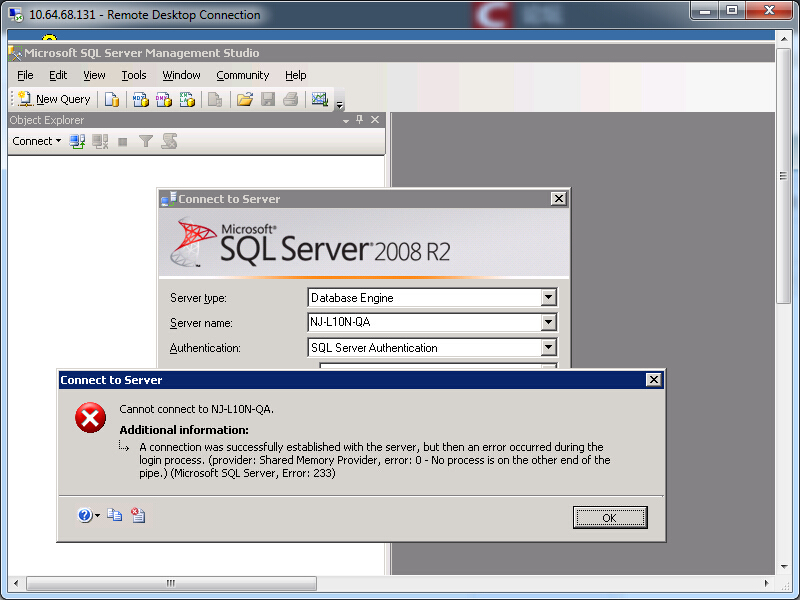The image size is (800, 600).
Task: Restore down the Remote Desktop Connection window
Action: tap(732, 11)
